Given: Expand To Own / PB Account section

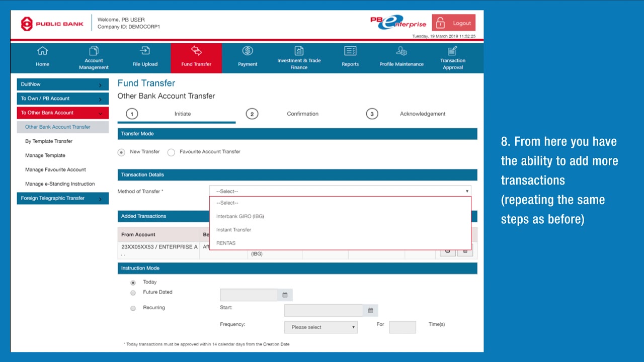Looking at the screenshot, I should [x=62, y=99].
